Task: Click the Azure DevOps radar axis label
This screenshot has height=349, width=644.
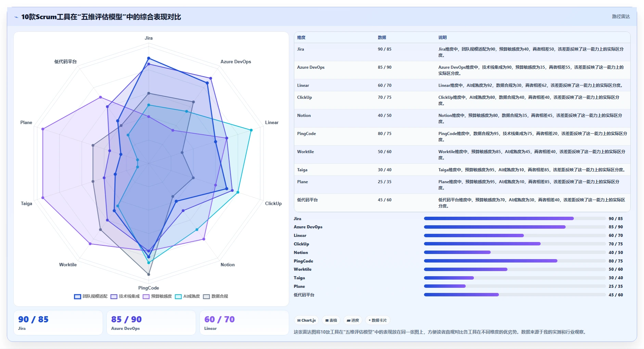Action: [236, 62]
